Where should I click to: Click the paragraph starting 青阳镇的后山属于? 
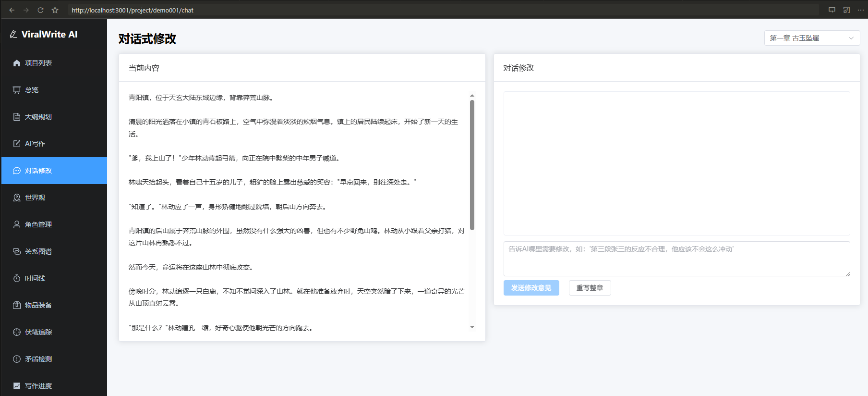(x=297, y=236)
